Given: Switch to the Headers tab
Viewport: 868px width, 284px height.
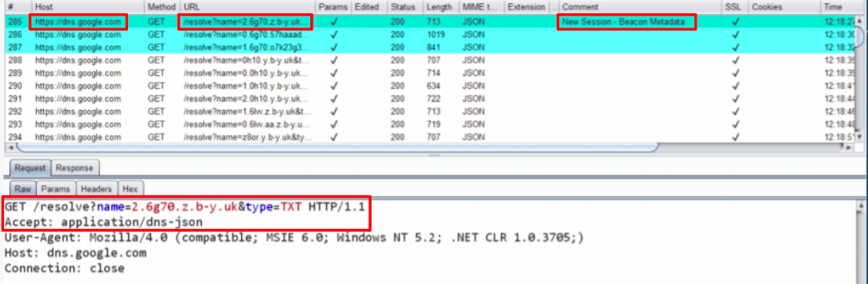Looking at the screenshot, I should click(x=97, y=189).
